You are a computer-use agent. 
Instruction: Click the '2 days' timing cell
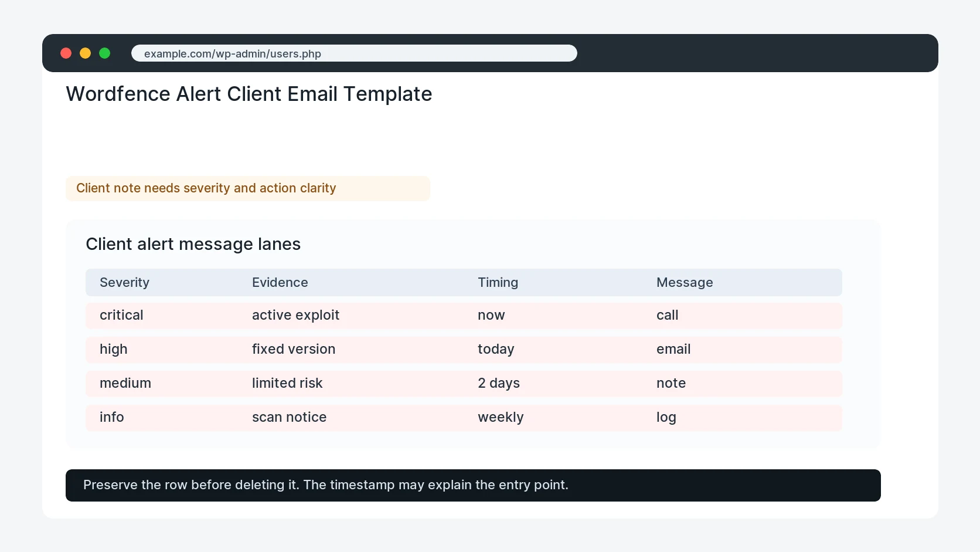pos(499,384)
